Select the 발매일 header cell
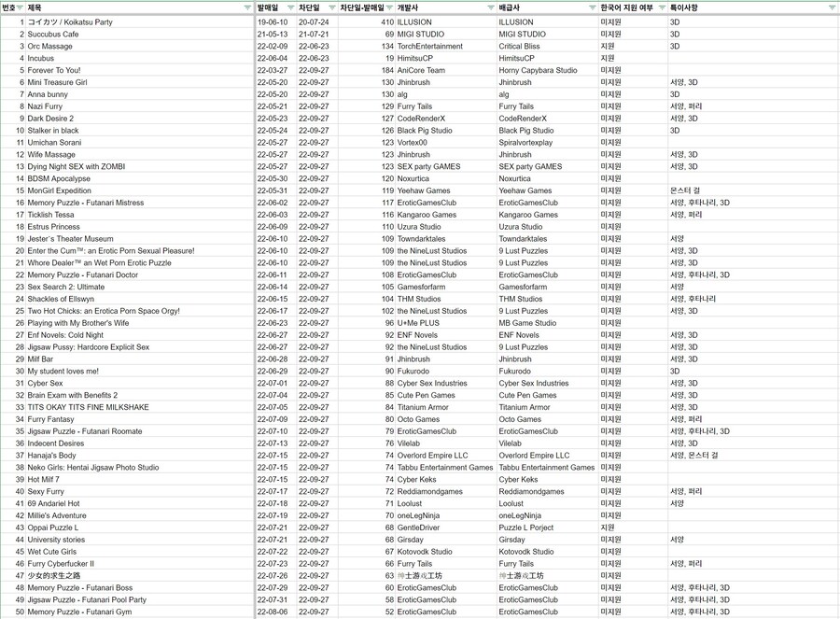840x619 pixels. pos(276,7)
